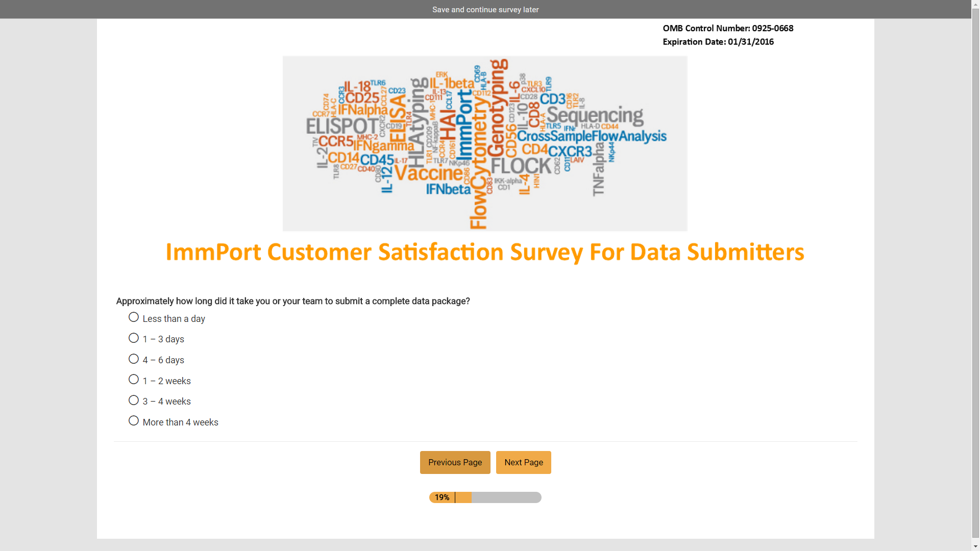Click the Expiration Date line
The height and width of the screenshot is (551, 980).
pos(718,42)
